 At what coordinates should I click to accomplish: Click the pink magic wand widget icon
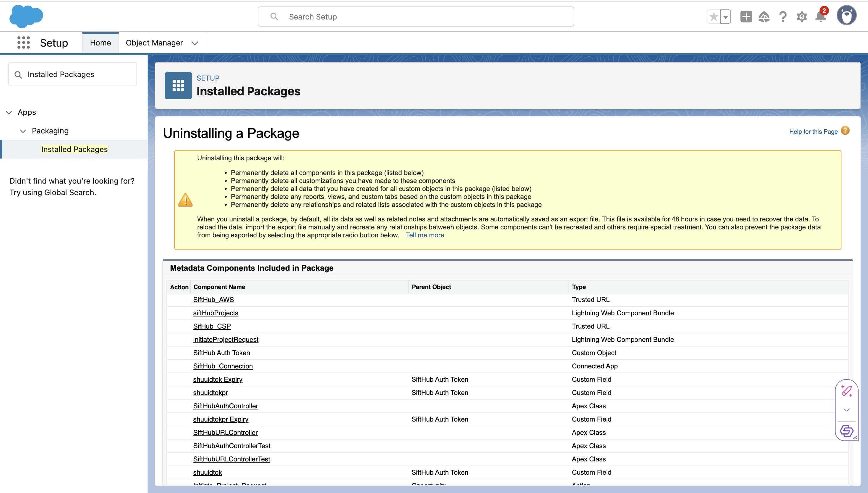click(846, 391)
